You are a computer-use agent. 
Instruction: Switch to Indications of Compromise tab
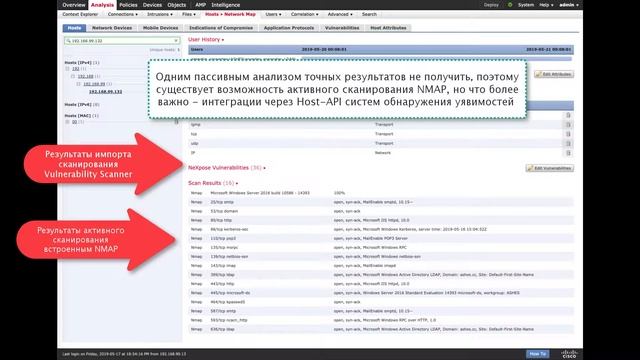coord(221,28)
